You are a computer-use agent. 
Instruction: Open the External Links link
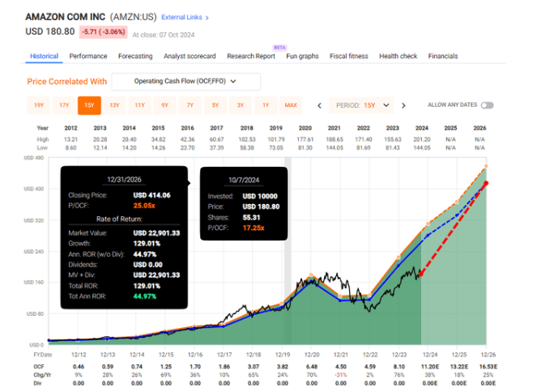pyautogui.click(x=185, y=17)
